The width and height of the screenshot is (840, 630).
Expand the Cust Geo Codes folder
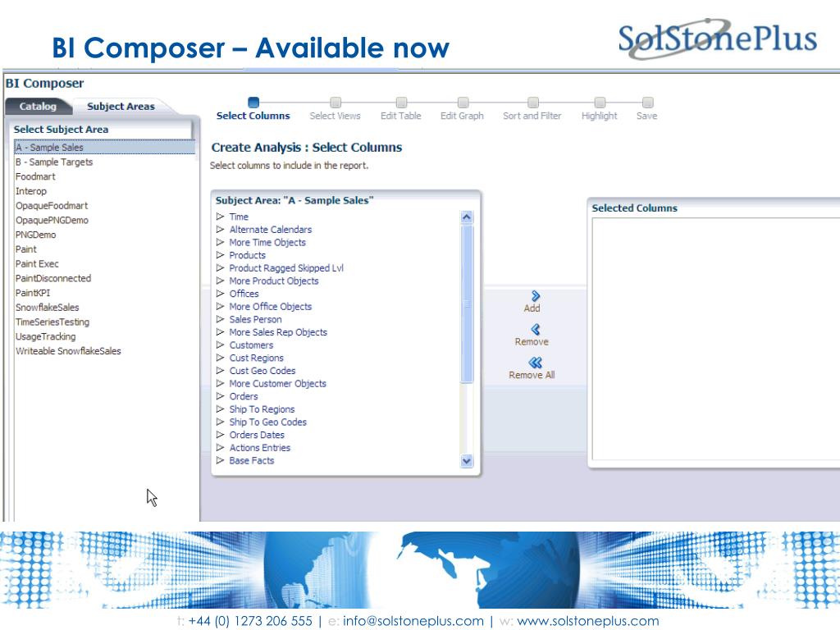coord(220,371)
